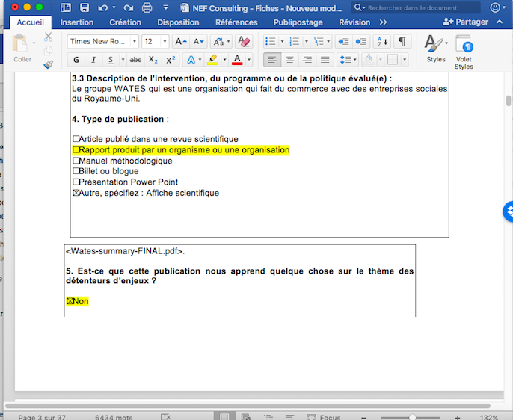Apply superscript formatting
Viewport: 513px width, 420px height.
(x=171, y=60)
